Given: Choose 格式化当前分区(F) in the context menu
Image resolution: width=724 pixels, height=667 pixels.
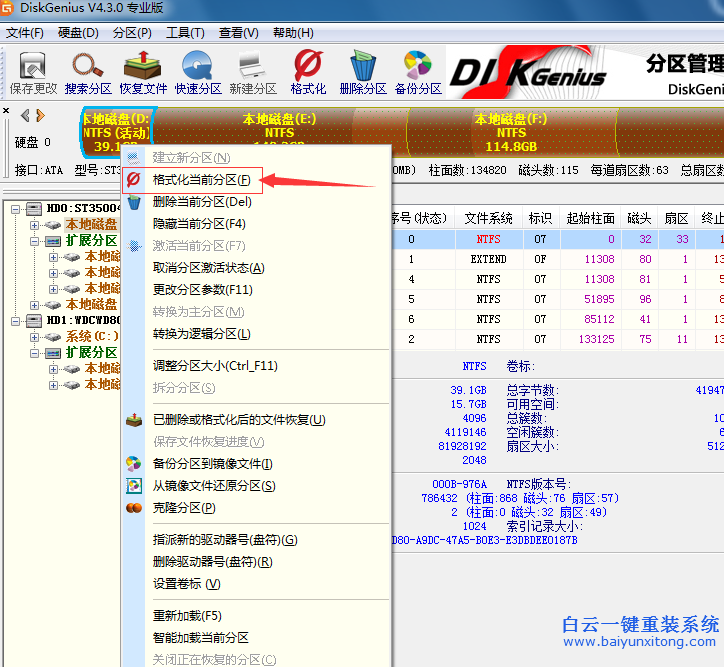Looking at the screenshot, I should pos(201,180).
